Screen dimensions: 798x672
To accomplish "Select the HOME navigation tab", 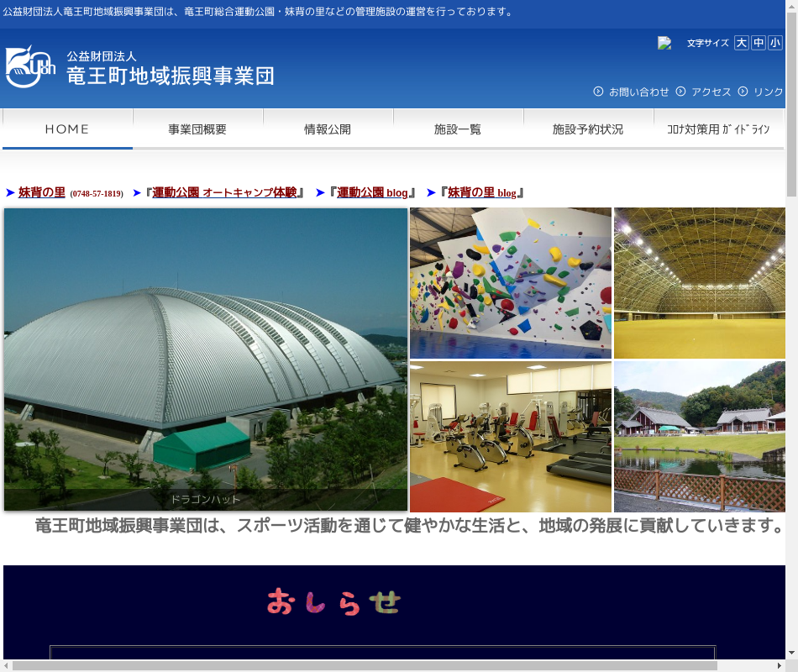I will (67, 129).
